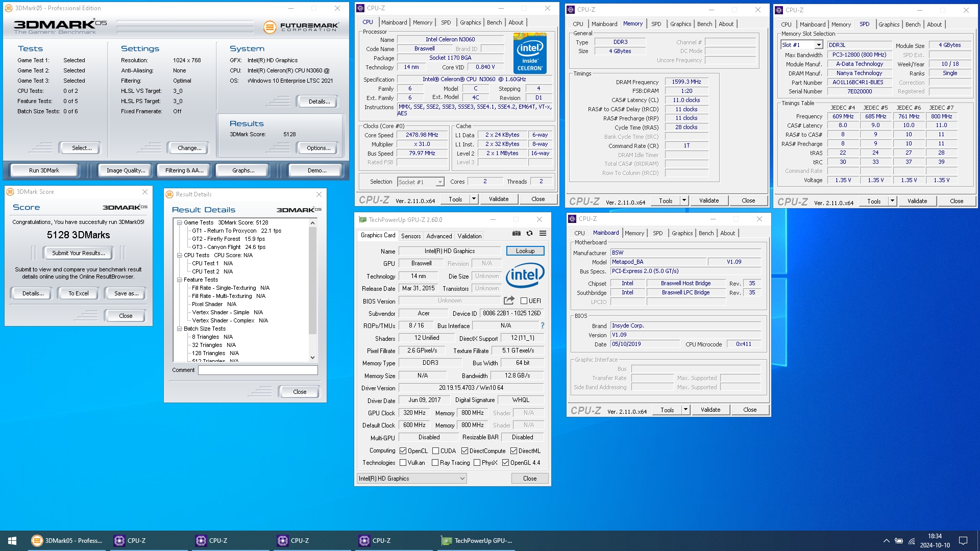The height and width of the screenshot is (551, 980).
Task: Open the notification center icon
Action: click(x=963, y=541)
